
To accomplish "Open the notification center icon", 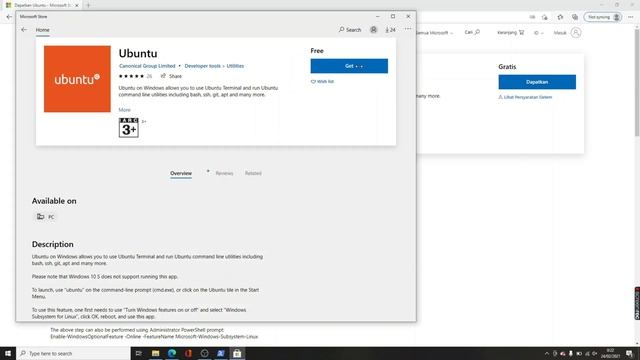I will tap(630, 353).
